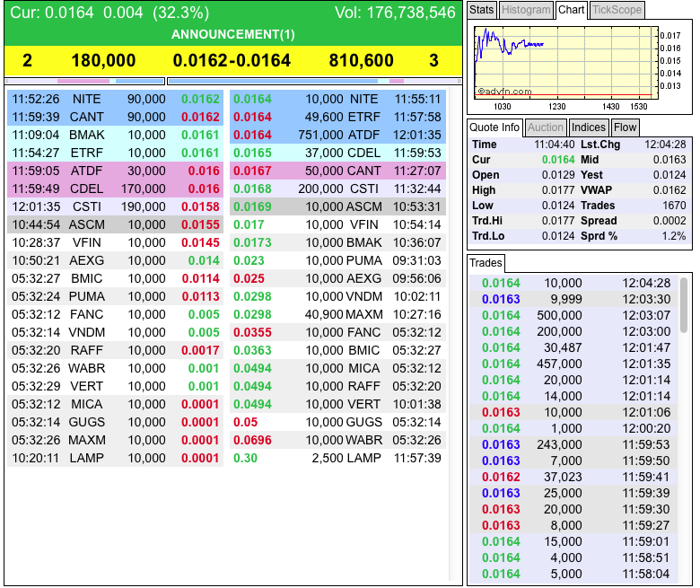
Task: Select the CANT ask at 0.0167
Action: click(x=338, y=171)
